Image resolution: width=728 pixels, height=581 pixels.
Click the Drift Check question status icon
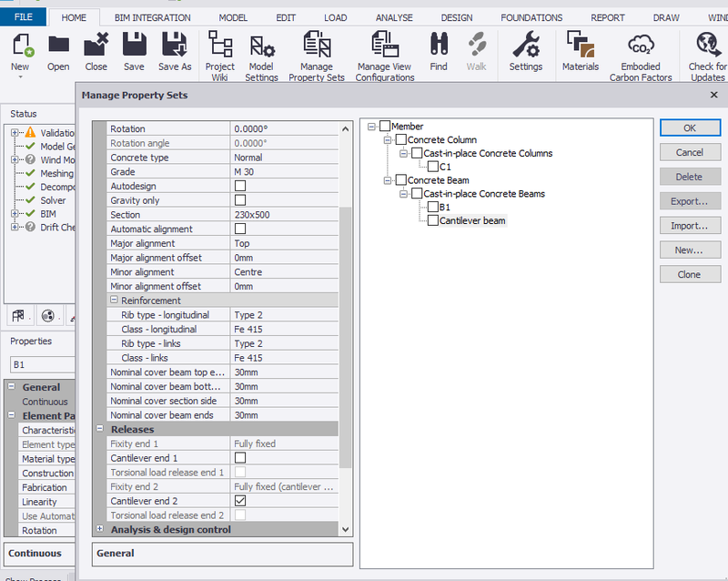coord(31,227)
